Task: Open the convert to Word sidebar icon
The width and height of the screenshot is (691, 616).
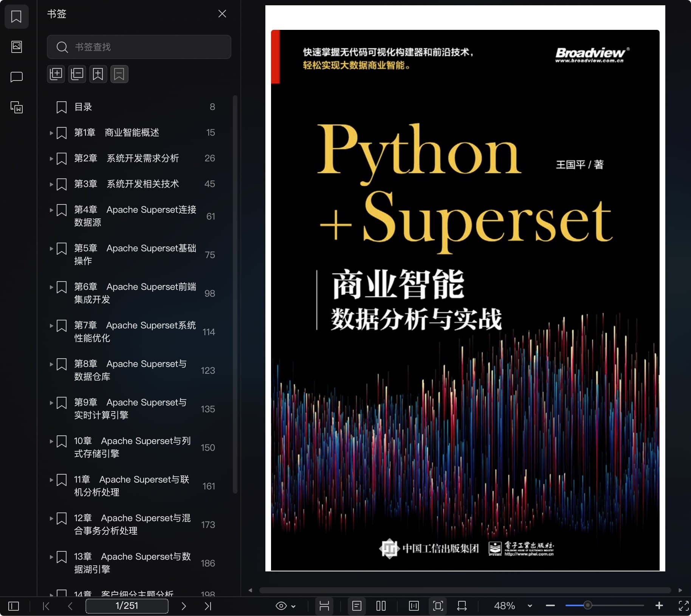Action: pyautogui.click(x=16, y=107)
